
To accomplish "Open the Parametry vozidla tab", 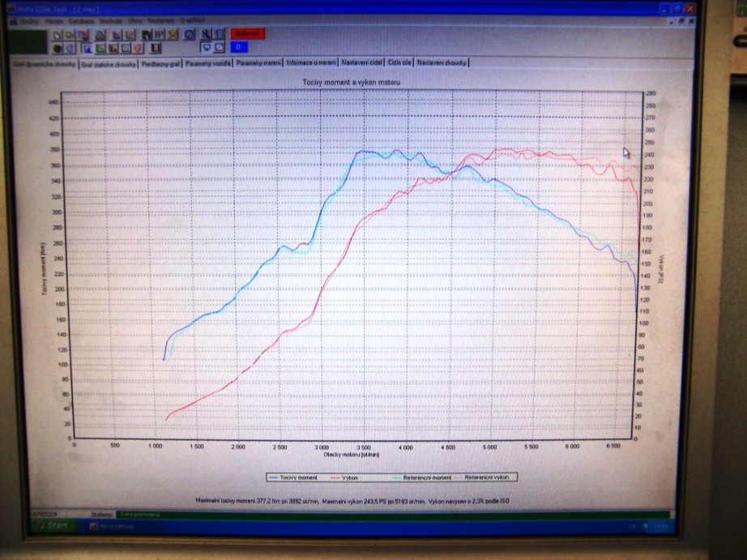I will (x=208, y=63).
